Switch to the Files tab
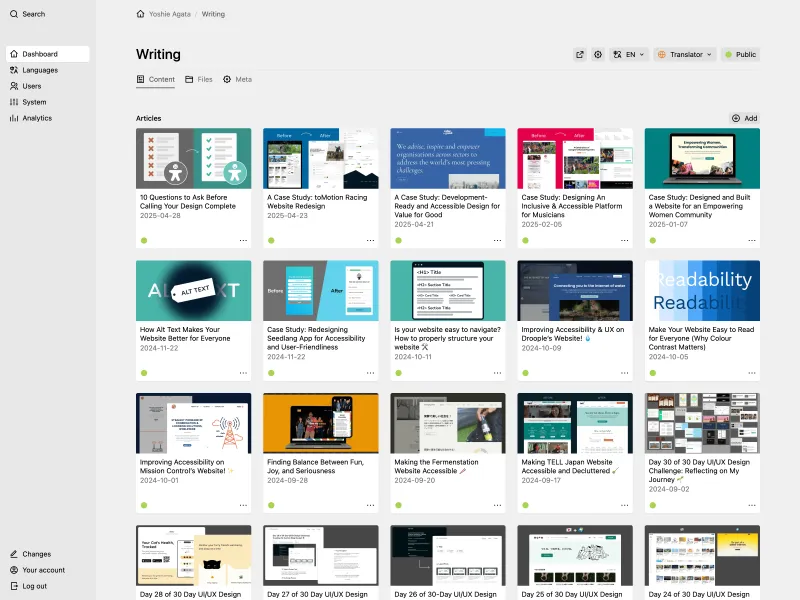 pos(203,79)
